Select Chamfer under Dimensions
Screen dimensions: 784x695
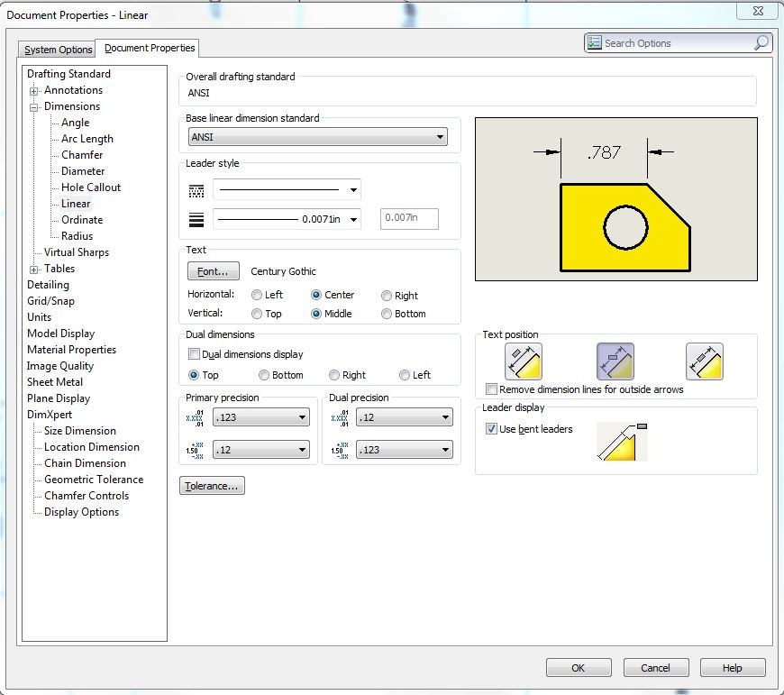coord(82,155)
